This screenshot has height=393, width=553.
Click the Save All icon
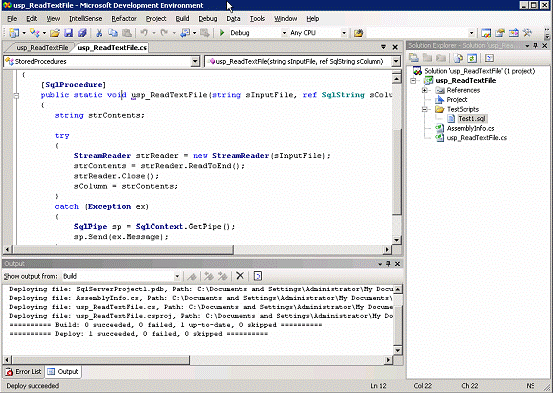pyautogui.click(x=82, y=33)
